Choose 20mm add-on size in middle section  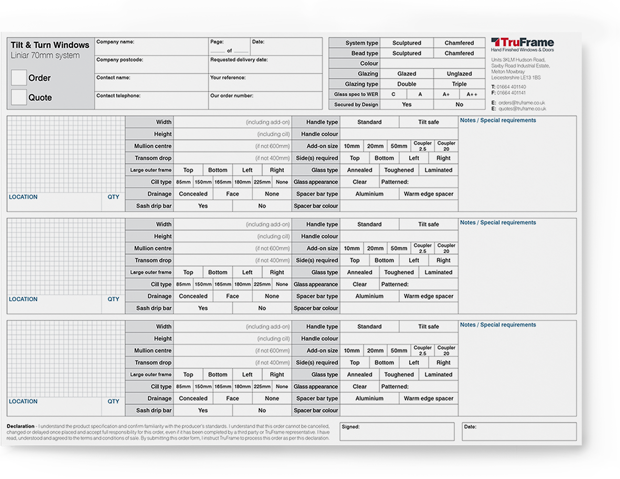375,248
